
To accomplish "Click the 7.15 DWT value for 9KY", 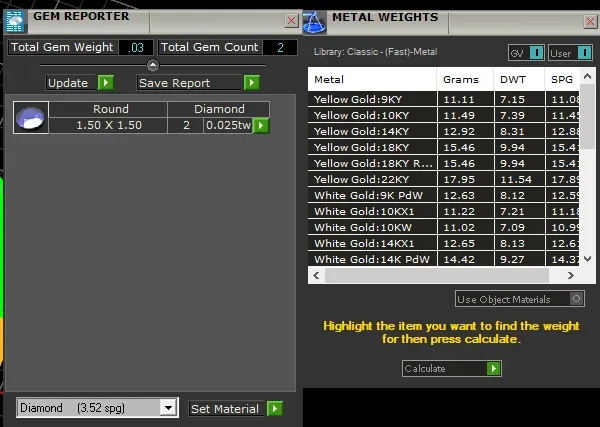I will click(512, 99).
